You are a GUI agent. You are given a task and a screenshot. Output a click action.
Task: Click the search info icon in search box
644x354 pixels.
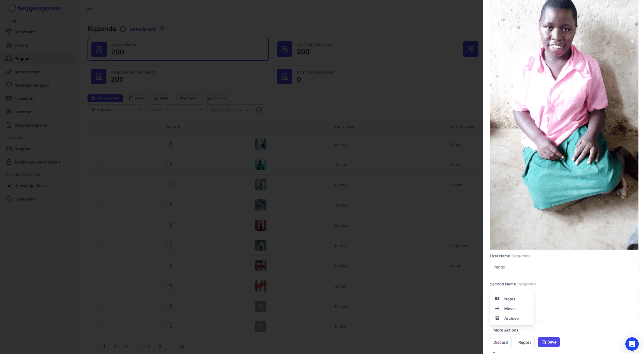[259, 110]
